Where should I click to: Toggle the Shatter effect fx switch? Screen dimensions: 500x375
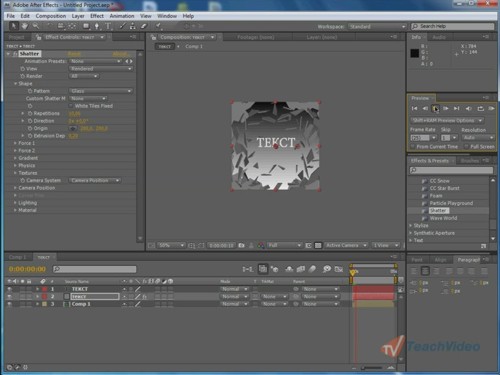click(15, 54)
